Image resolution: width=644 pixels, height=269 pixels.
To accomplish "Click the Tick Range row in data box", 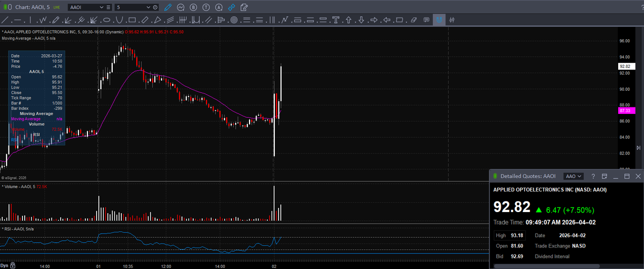I will coord(36,98).
